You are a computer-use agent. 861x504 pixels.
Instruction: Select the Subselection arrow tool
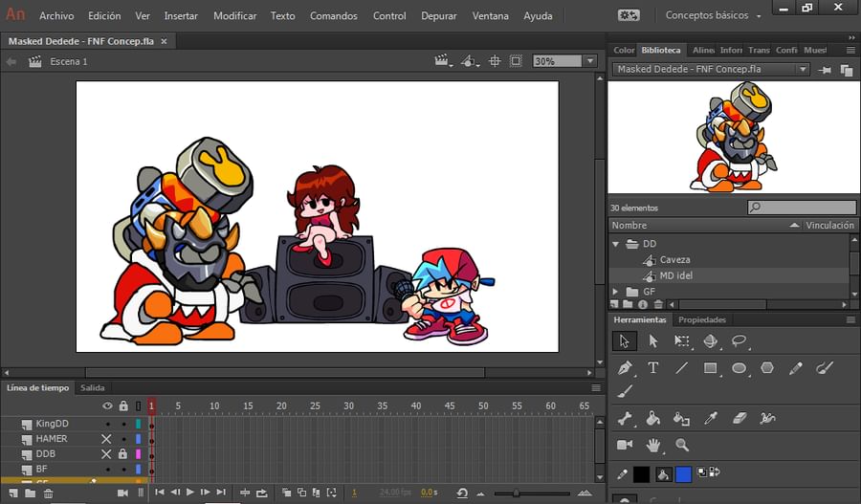652,340
